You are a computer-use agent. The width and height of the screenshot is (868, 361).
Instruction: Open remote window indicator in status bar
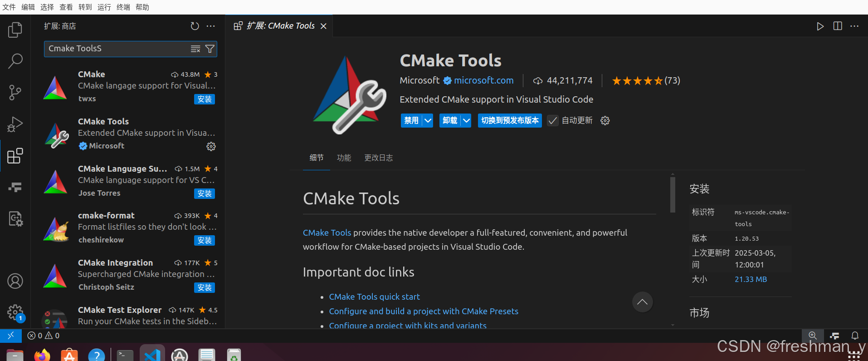click(x=11, y=336)
